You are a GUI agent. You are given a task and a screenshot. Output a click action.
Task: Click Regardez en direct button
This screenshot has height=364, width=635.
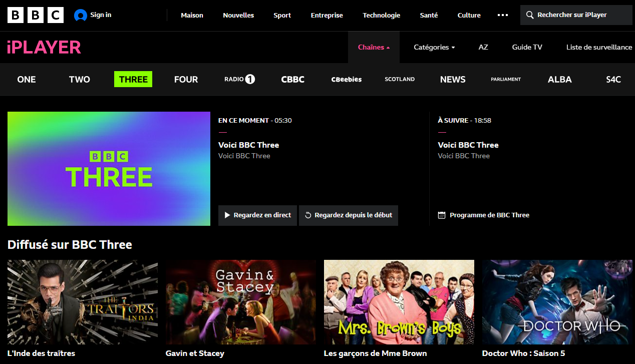(x=257, y=215)
